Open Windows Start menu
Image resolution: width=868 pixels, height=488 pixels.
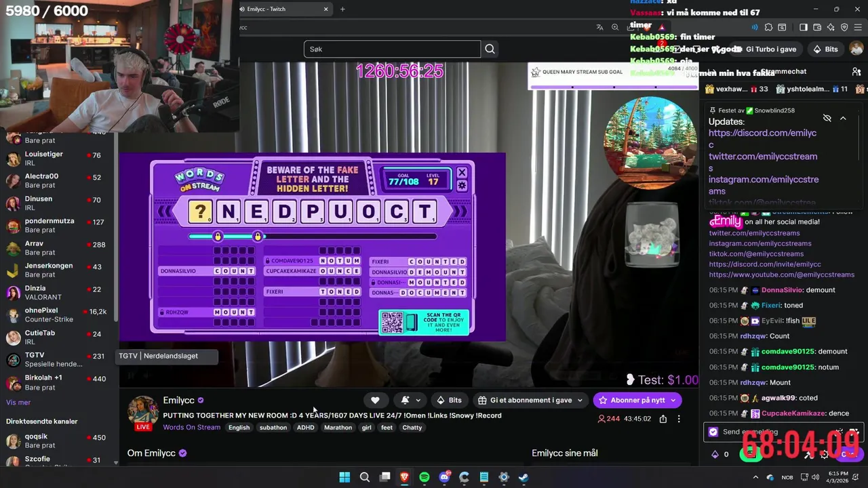344,477
